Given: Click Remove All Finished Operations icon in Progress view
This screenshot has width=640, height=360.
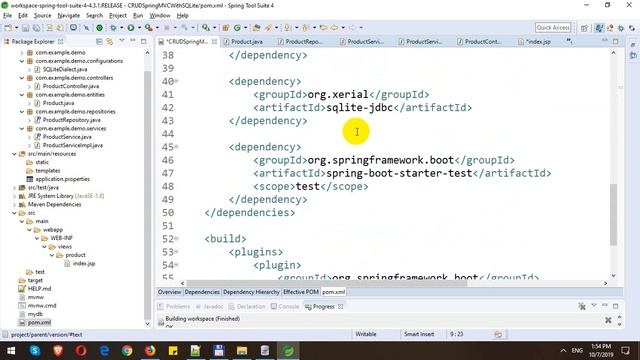Looking at the screenshot, I should 582,306.
